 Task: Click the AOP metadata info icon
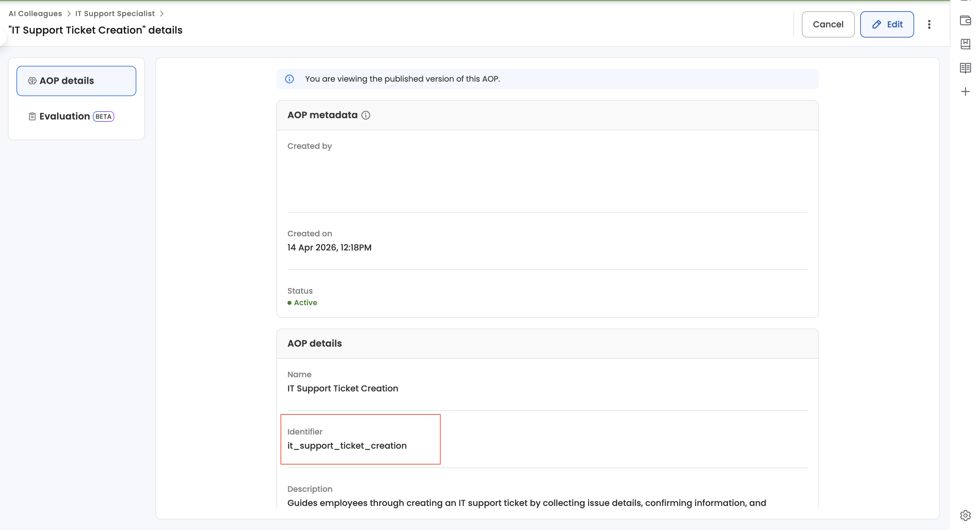coord(366,115)
